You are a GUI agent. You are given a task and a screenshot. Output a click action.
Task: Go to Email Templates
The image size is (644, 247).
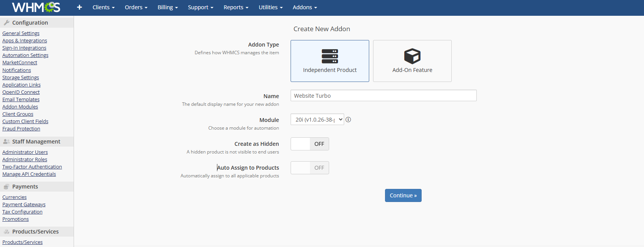(x=21, y=100)
